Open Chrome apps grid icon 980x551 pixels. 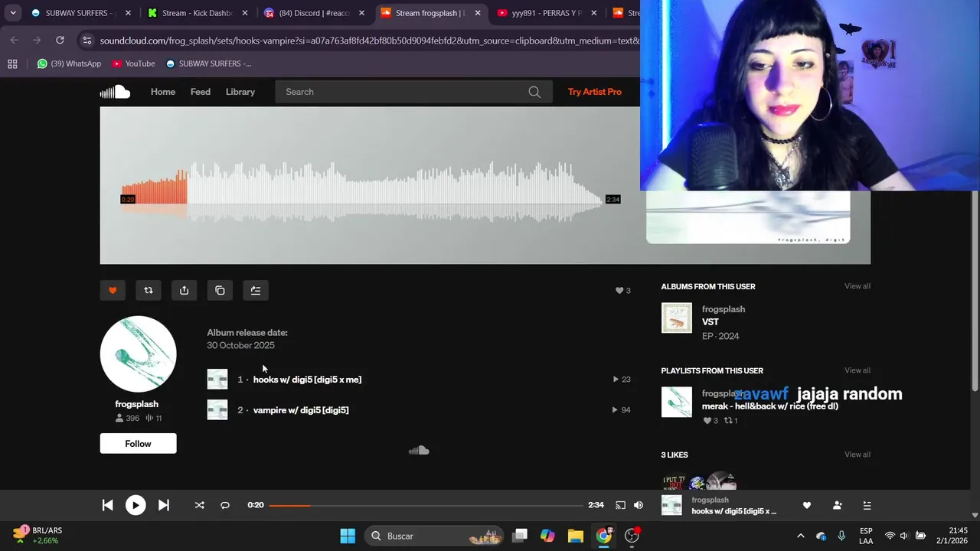12,64
